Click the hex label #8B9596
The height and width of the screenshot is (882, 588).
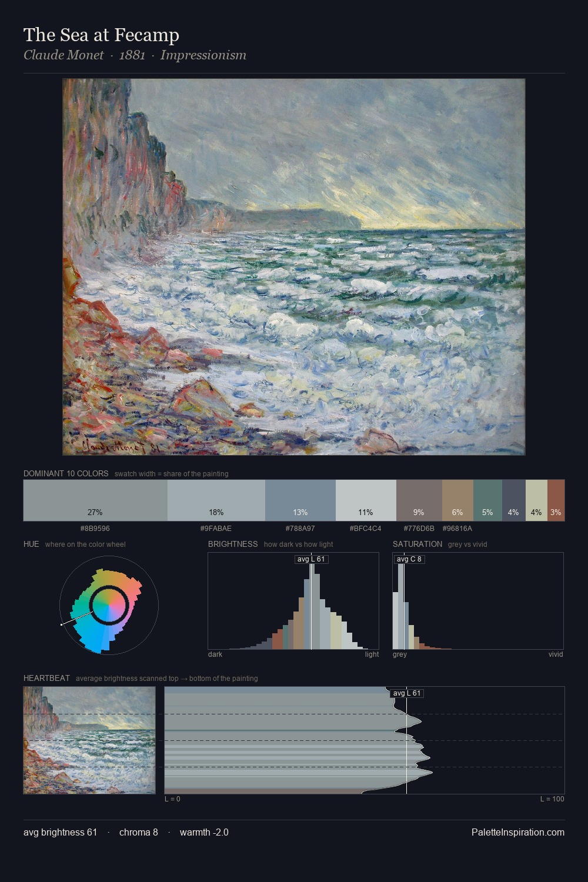coord(95,529)
